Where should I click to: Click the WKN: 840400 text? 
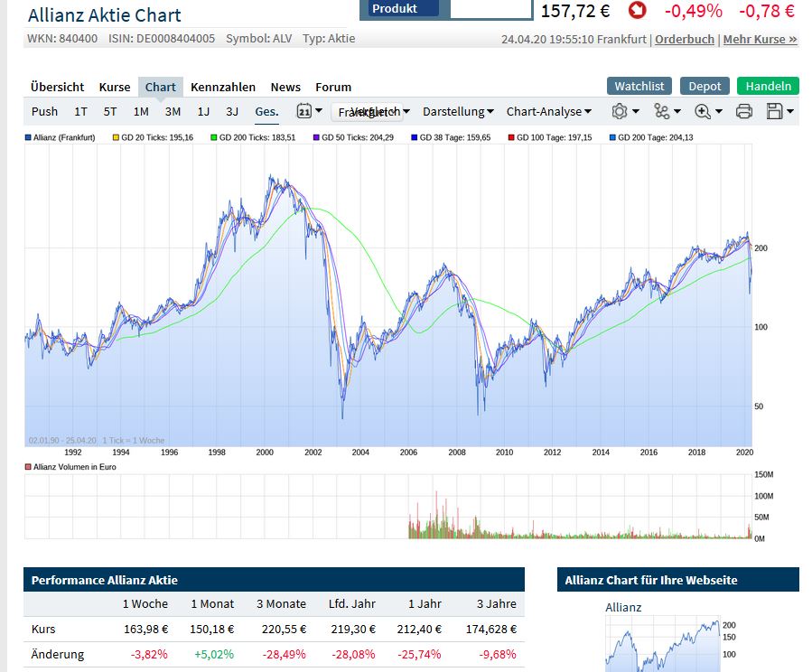pyautogui.click(x=62, y=38)
